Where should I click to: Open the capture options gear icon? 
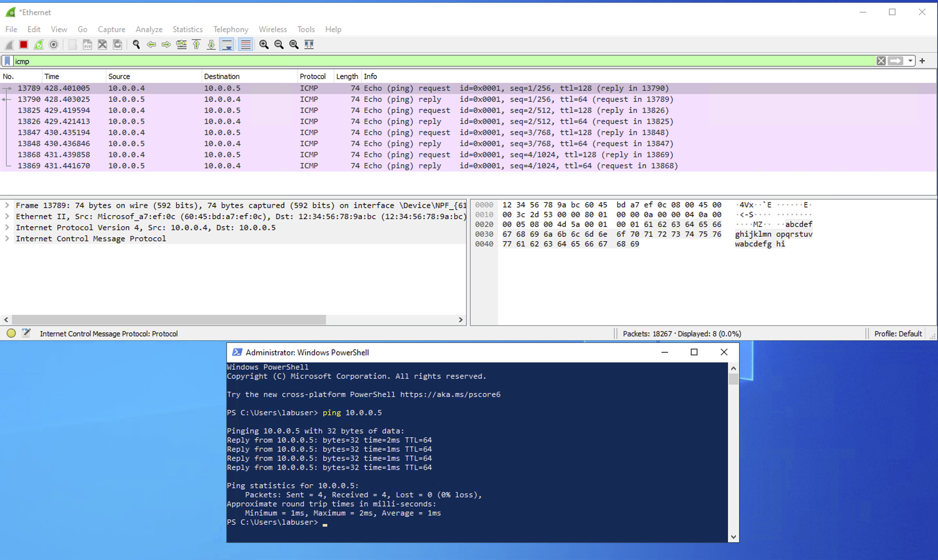pyautogui.click(x=53, y=45)
